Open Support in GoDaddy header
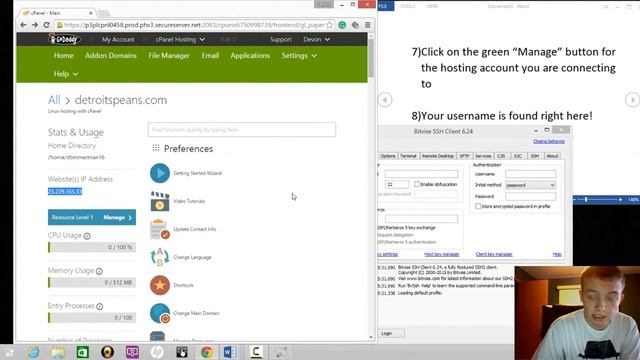Viewport: 640px width, 360px height. (281, 40)
